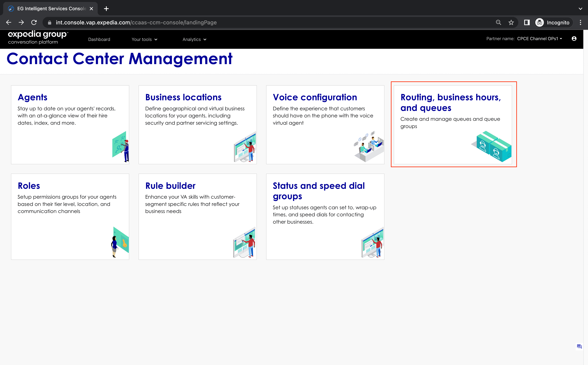This screenshot has width=588, height=365.
Task: Click the browser zoom magnifier icon
Action: (498, 22)
